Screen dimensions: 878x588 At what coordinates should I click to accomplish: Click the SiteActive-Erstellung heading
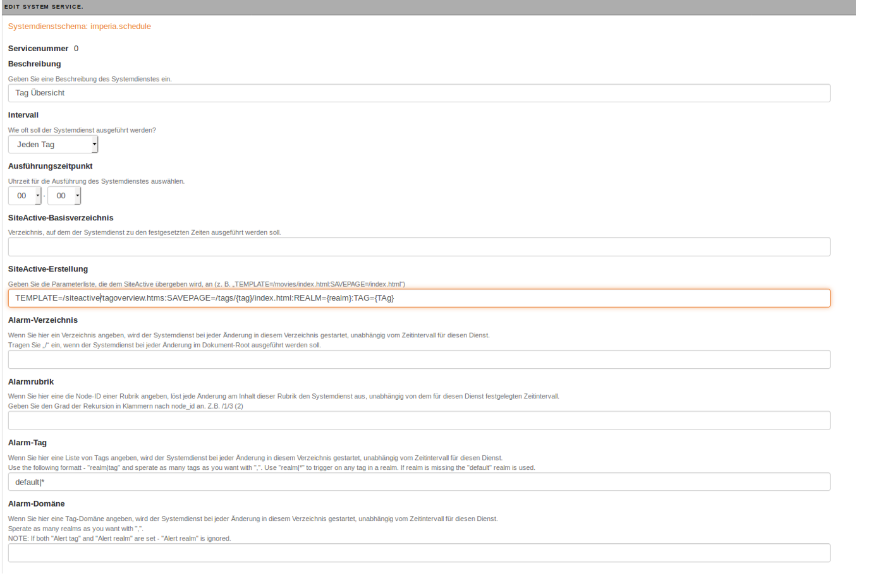[x=48, y=269]
